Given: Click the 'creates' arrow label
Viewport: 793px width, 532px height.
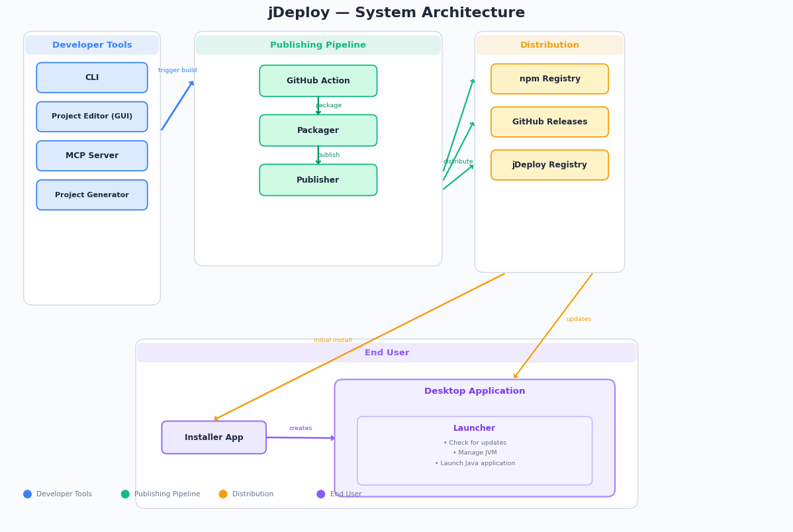Looking at the screenshot, I should [x=301, y=428].
